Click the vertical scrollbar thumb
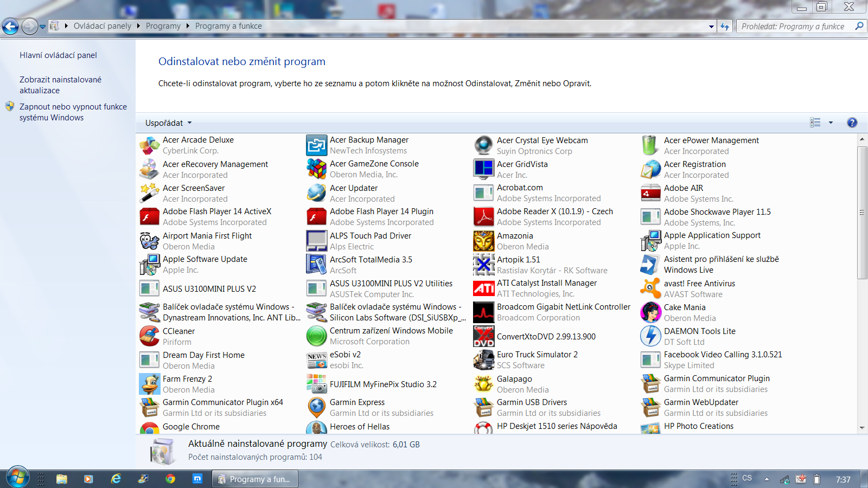The image size is (868, 488). 862,213
